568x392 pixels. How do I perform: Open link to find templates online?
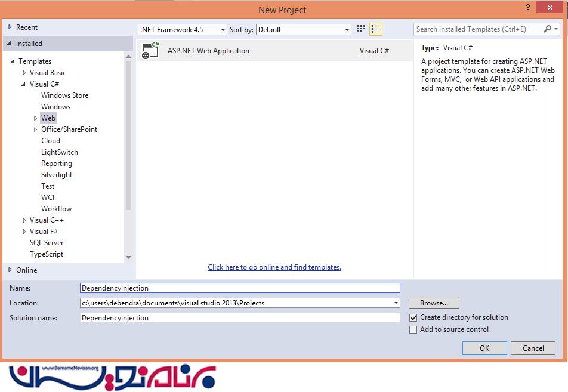274,267
